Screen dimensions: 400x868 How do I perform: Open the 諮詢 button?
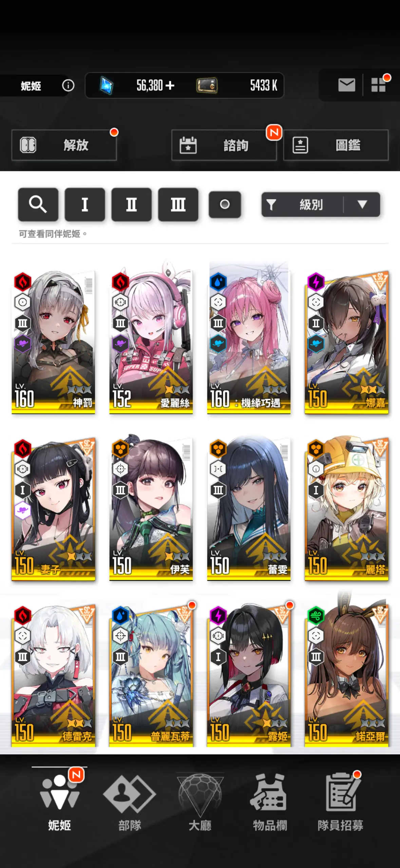click(x=224, y=145)
